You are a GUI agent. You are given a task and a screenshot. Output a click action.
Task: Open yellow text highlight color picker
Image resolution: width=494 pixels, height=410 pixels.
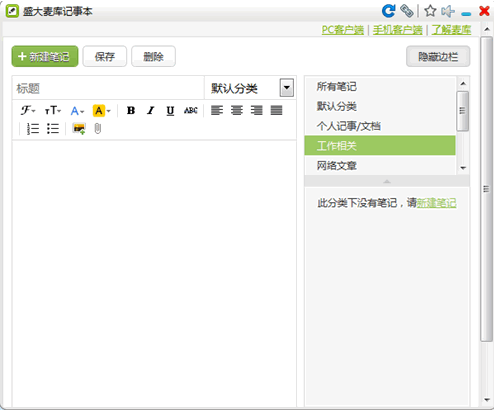coord(101,111)
